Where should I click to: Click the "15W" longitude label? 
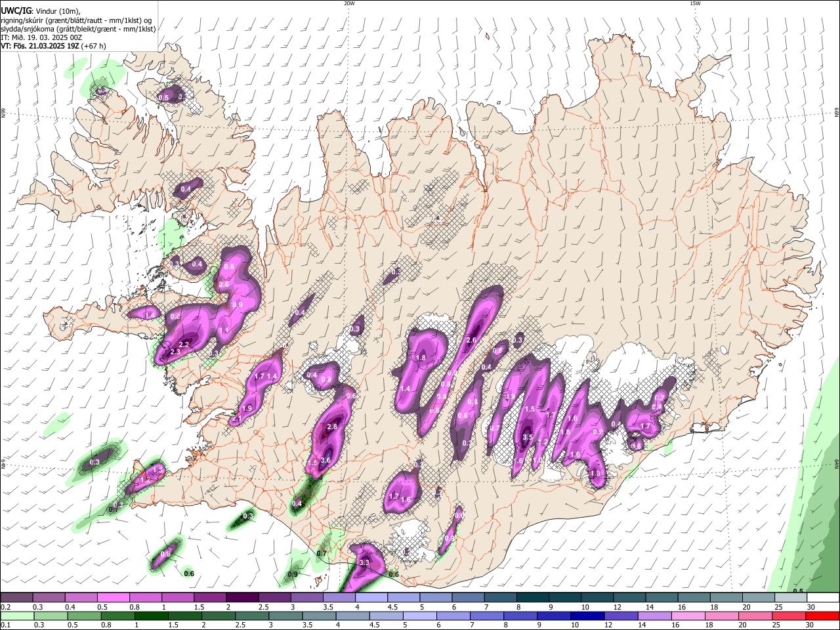coord(696,3)
